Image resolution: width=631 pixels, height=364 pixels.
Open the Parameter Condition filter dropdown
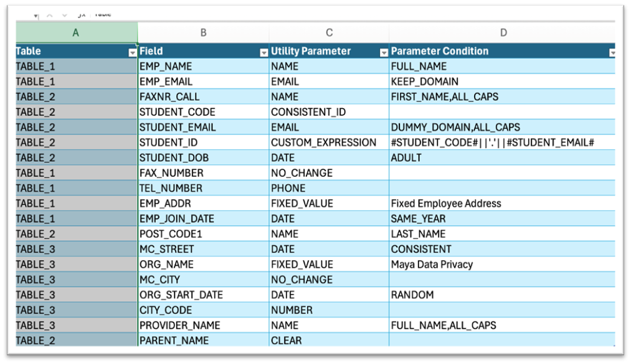(x=612, y=52)
